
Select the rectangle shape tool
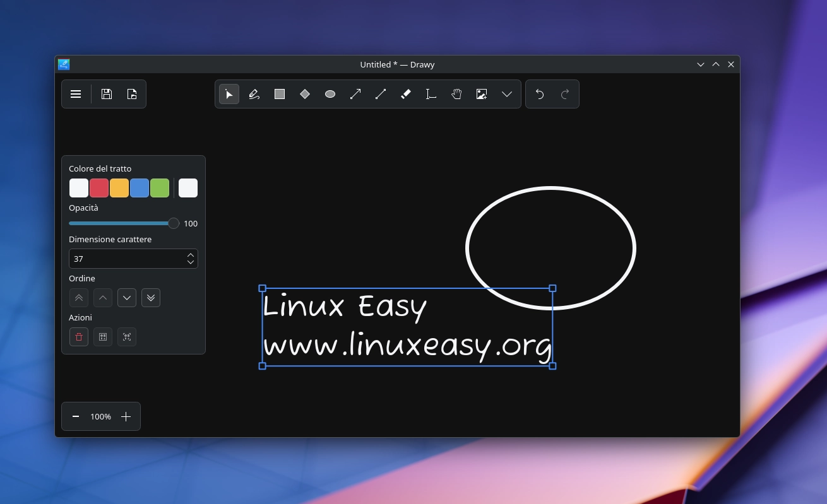tap(280, 94)
